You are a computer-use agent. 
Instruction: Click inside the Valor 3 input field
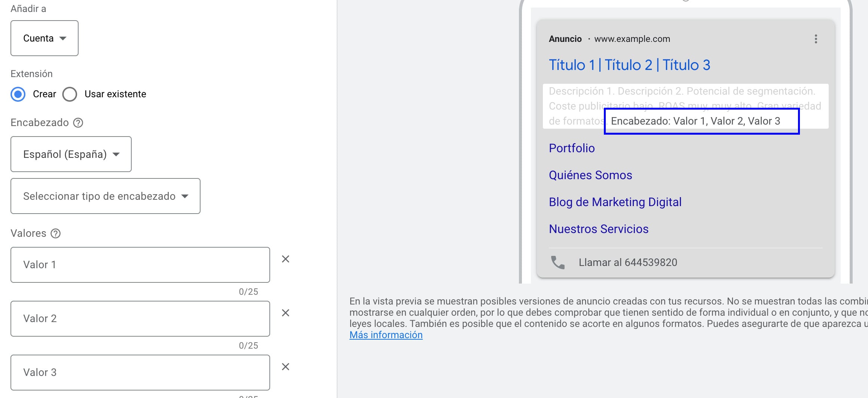140,372
